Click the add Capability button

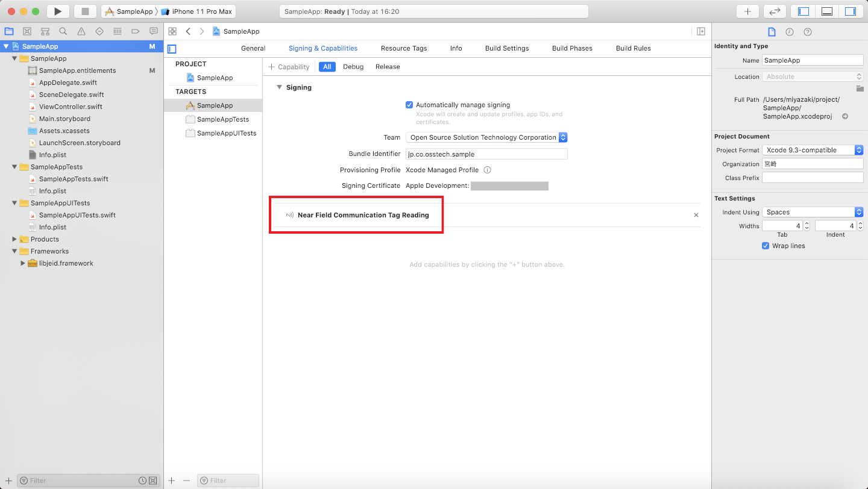point(289,67)
